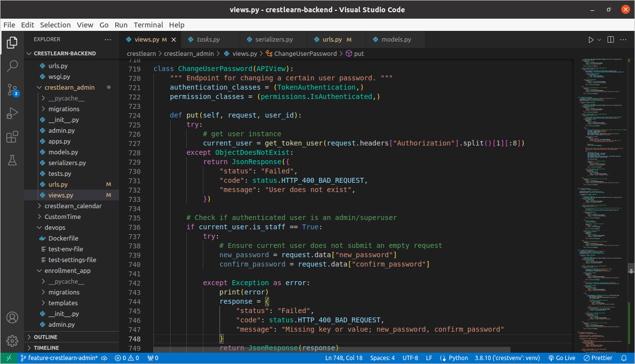Click ChangeUserPassword in the breadcrumb
This screenshot has width=635, height=364.
[305, 53]
